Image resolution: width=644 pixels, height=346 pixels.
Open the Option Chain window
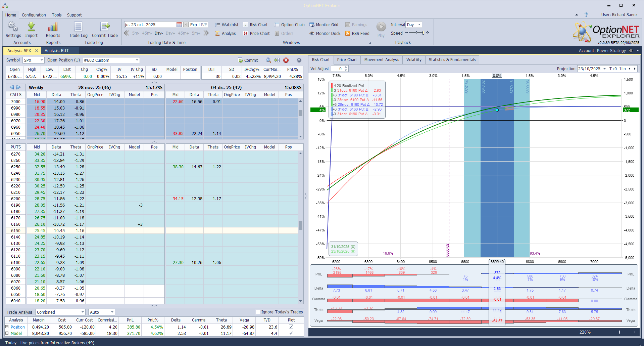click(289, 25)
